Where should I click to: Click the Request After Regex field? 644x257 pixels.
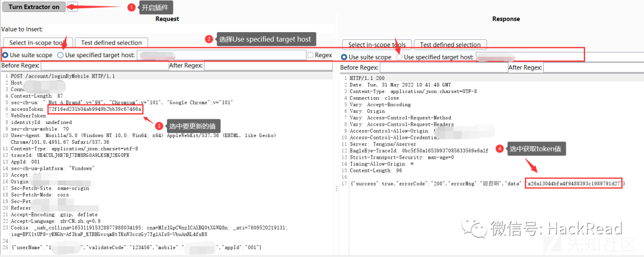coord(268,66)
